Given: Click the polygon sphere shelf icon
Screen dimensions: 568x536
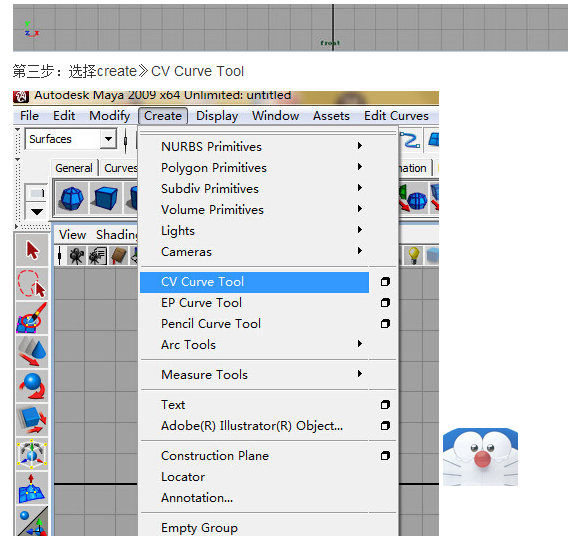Looking at the screenshot, I should 72,198.
